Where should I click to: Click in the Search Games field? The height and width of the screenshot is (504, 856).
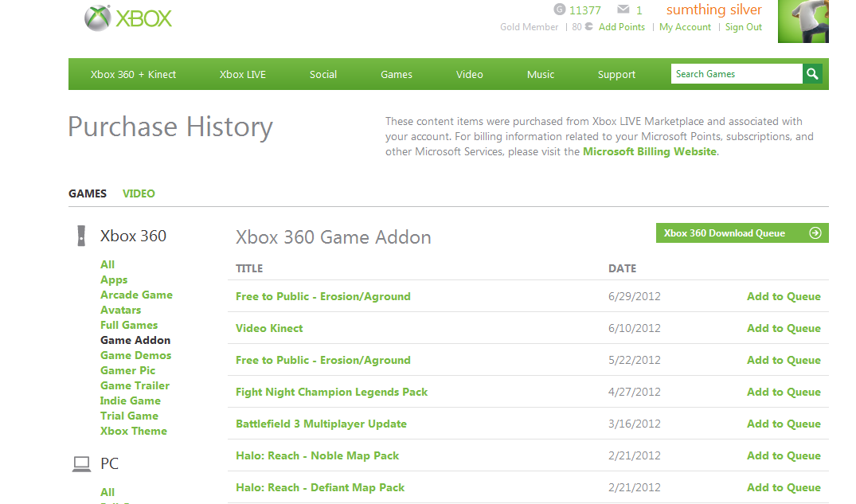(736, 74)
